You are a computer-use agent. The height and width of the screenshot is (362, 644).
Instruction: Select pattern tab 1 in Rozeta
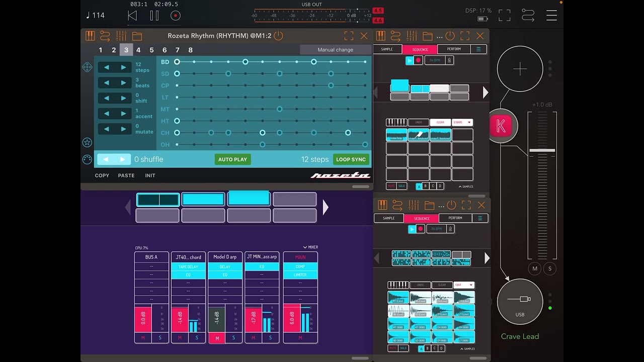[x=101, y=50]
